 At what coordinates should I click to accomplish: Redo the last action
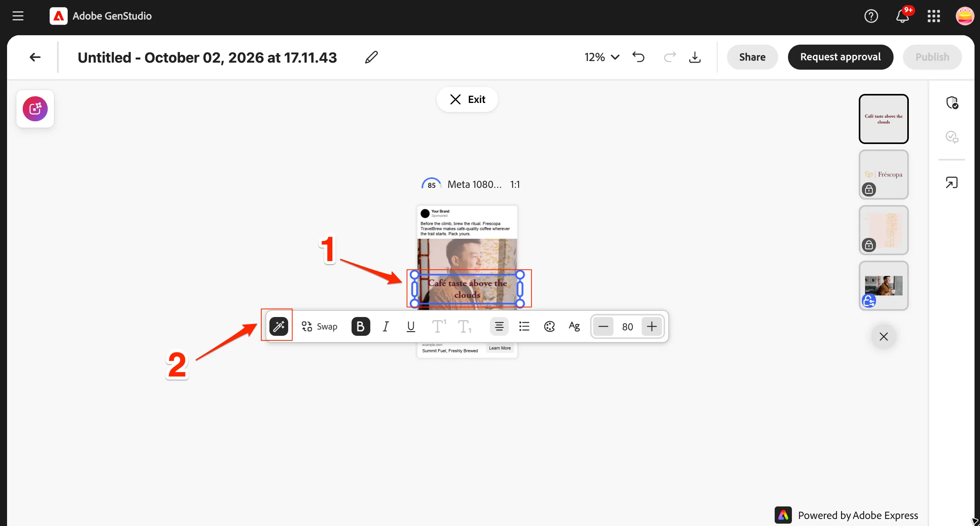point(670,57)
